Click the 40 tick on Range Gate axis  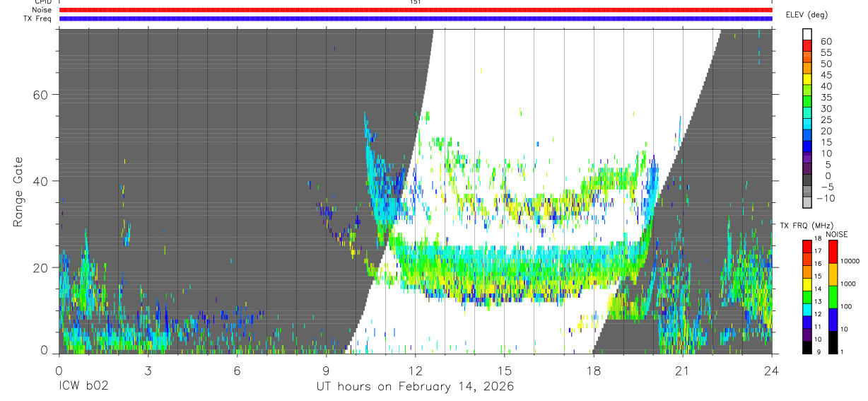point(40,181)
